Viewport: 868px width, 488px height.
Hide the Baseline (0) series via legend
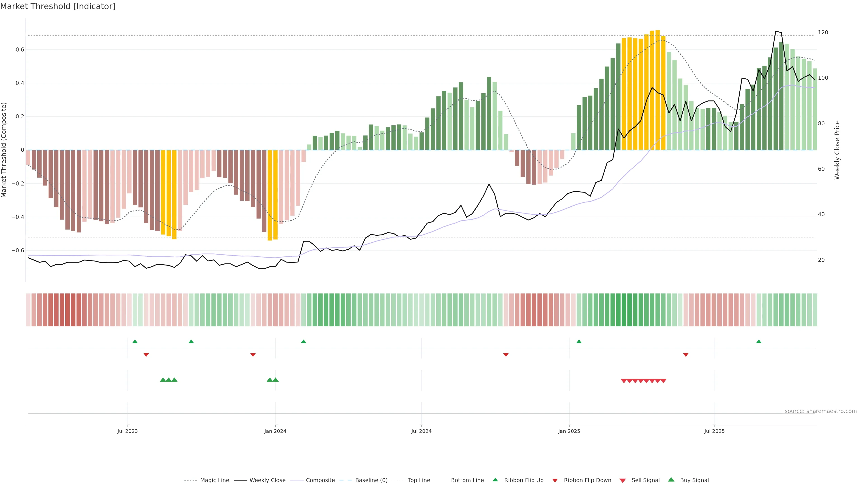(371, 480)
